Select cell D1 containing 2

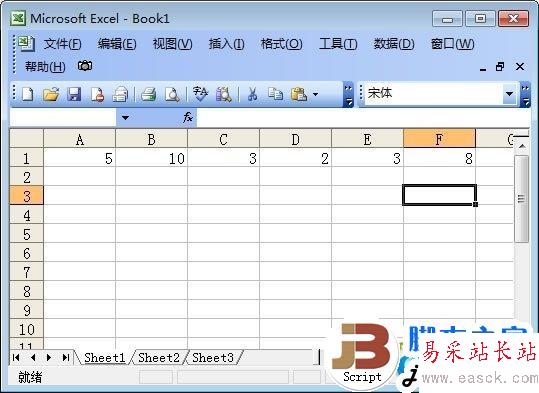coord(296,158)
